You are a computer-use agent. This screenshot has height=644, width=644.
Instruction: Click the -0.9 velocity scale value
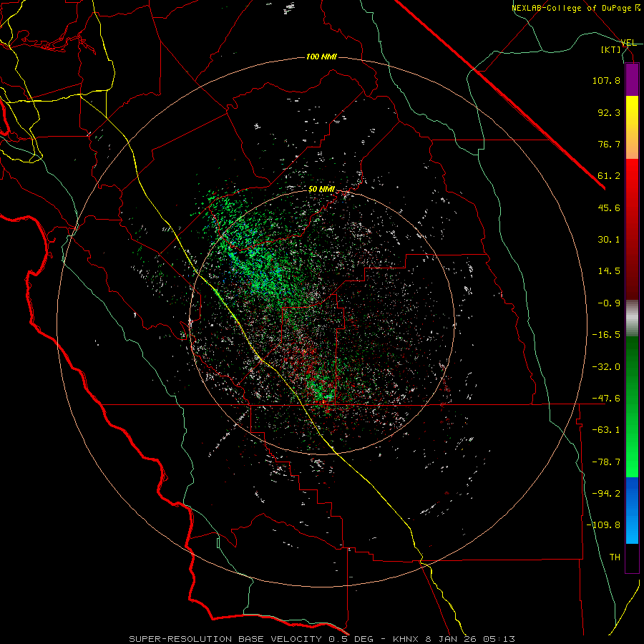pyautogui.click(x=609, y=303)
